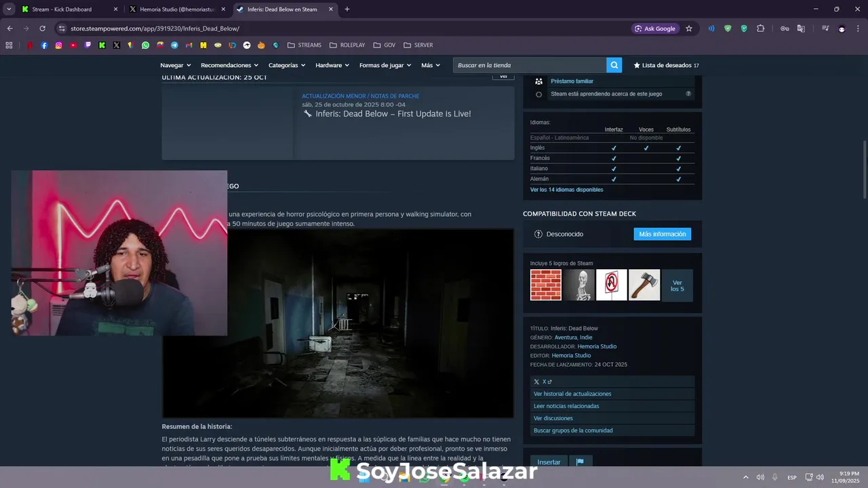Image resolution: width=868 pixels, height=488 pixels.
Task: Open Ver los 14 idiomas disponibles link
Action: click(566, 190)
